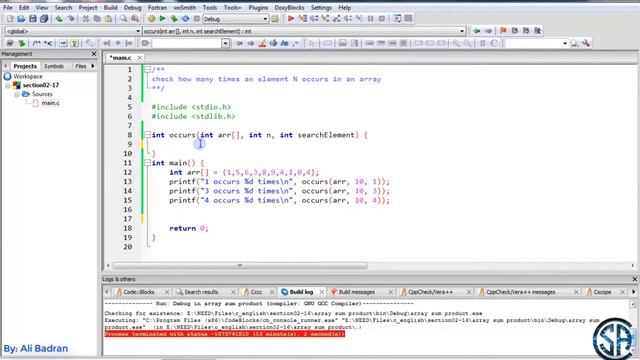Image resolution: width=640 pixels, height=360 pixels.
Task: Click the red highlighter pen icon
Action: pyautogui.click(x=262, y=43)
